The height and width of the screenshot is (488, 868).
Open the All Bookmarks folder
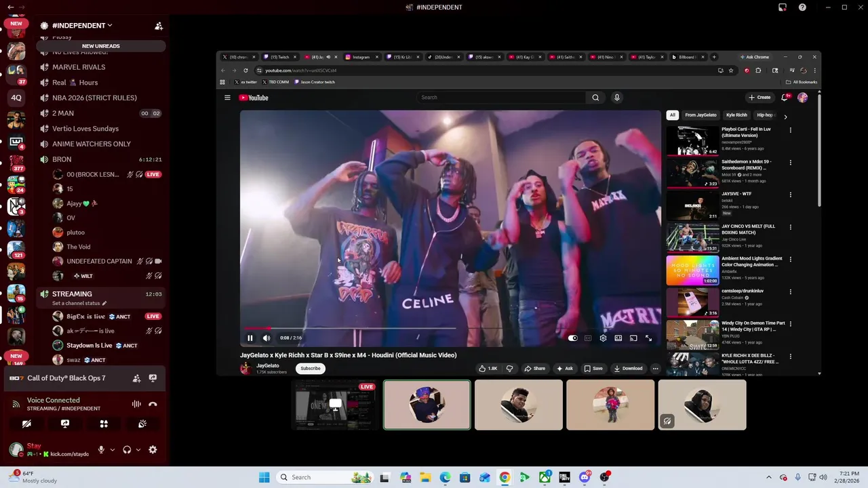pyautogui.click(x=802, y=82)
